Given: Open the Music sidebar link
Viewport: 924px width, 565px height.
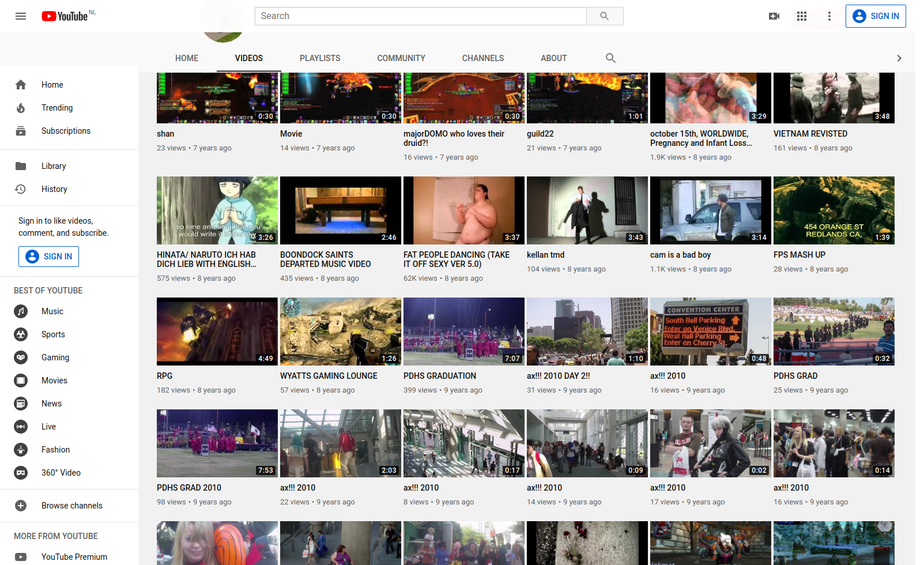Looking at the screenshot, I should tap(69, 311).
